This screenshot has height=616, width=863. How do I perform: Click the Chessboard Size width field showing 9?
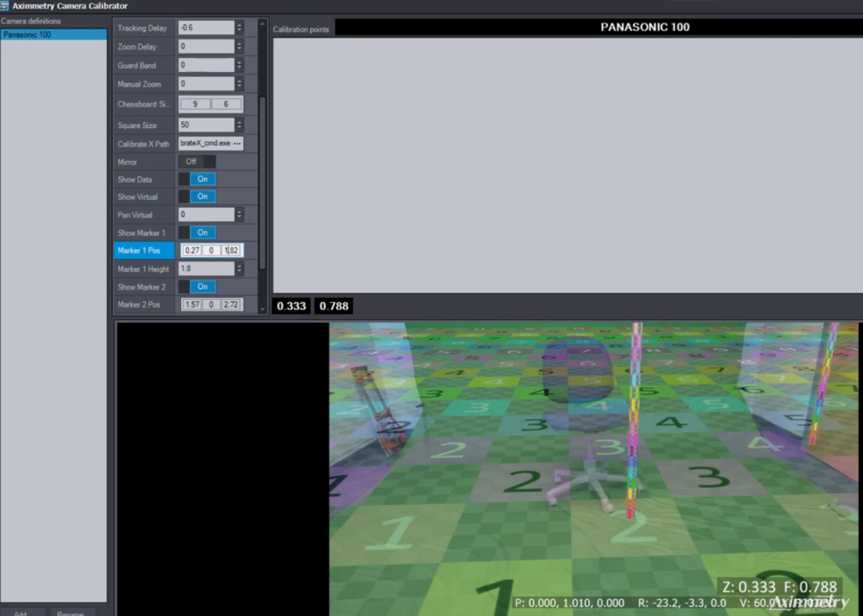tap(195, 104)
